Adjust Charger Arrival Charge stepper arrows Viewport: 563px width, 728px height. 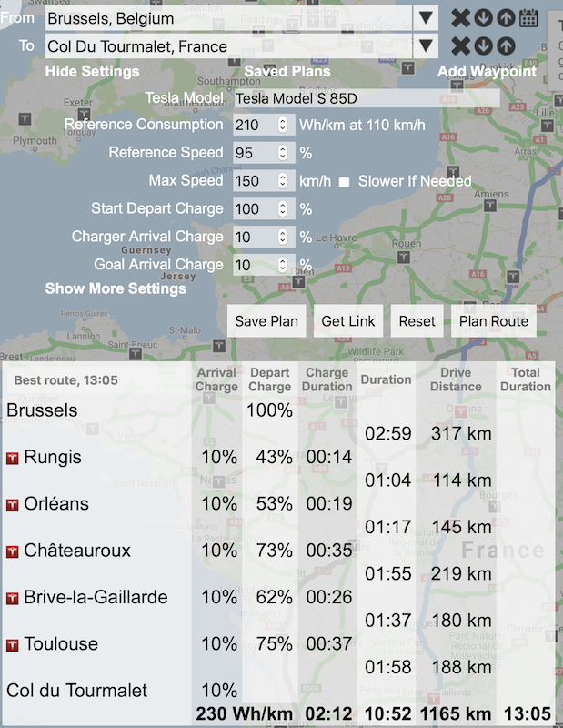[283, 237]
